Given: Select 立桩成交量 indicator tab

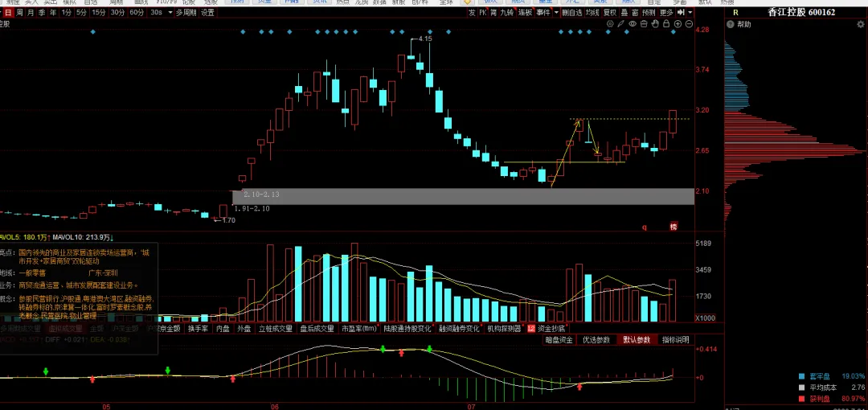Looking at the screenshot, I should coord(276,329).
